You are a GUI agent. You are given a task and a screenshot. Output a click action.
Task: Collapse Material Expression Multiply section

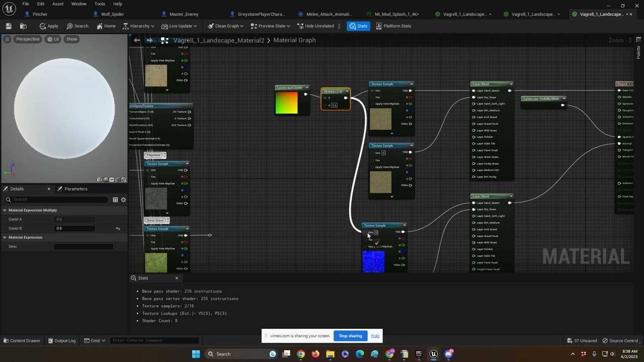(x=5, y=210)
